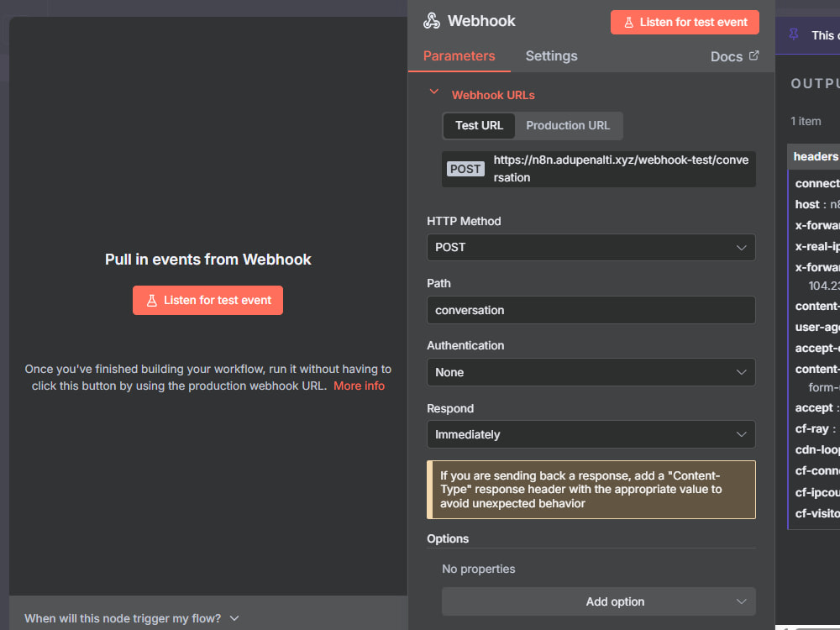Click the Listen for test event button in the header
840x630 pixels.
pos(685,23)
